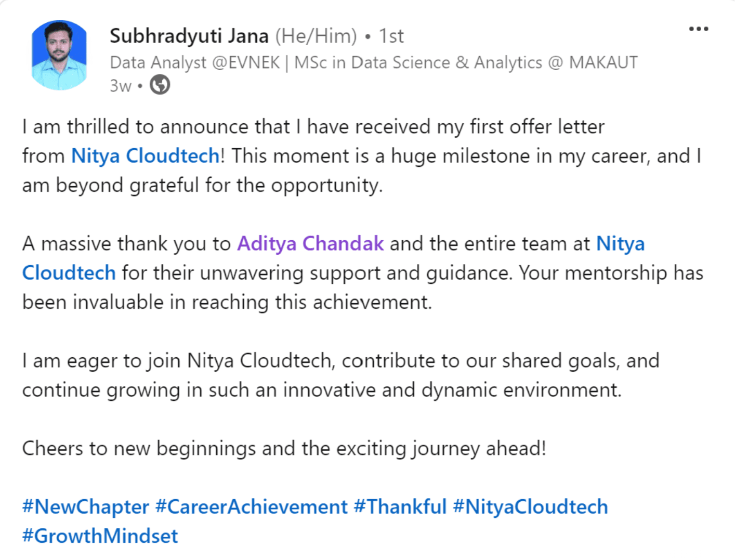Click the (He/Him) pronouns label
The width and height of the screenshot is (735, 560).
[316, 36]
